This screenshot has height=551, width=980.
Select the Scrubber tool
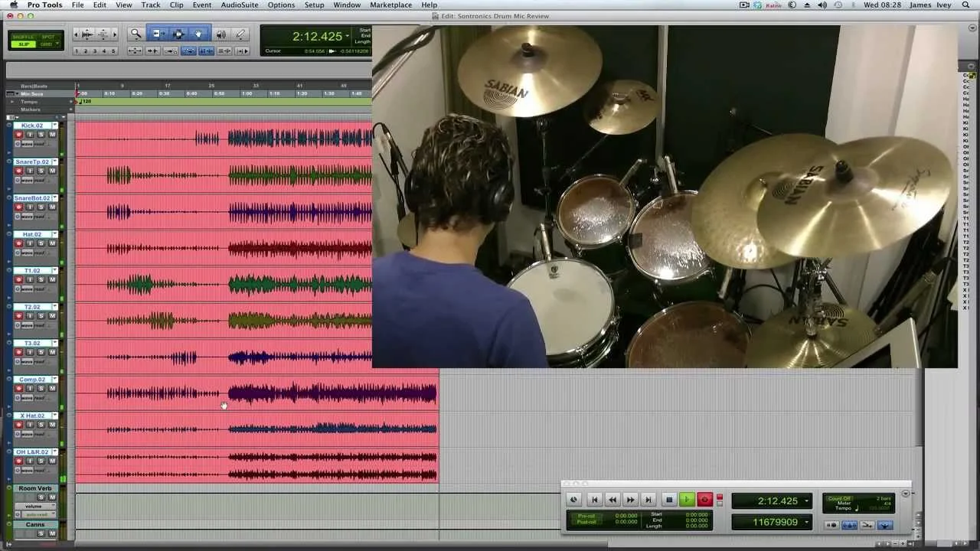(221, 34)
